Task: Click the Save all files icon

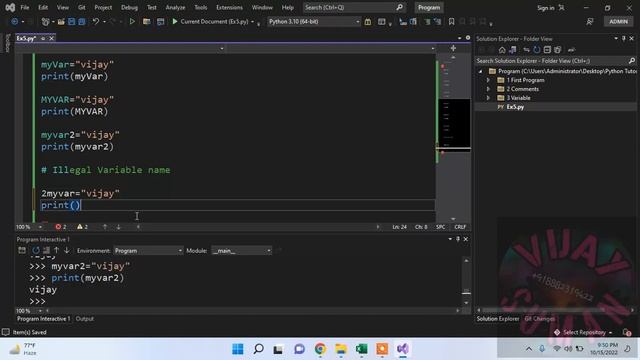Action: 82,22
